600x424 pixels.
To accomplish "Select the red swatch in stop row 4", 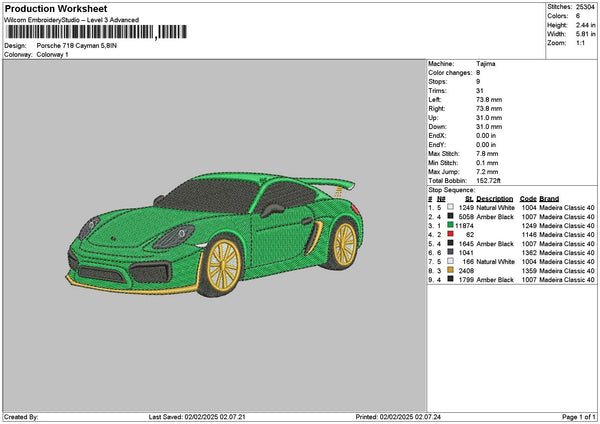I will point(450,234).
